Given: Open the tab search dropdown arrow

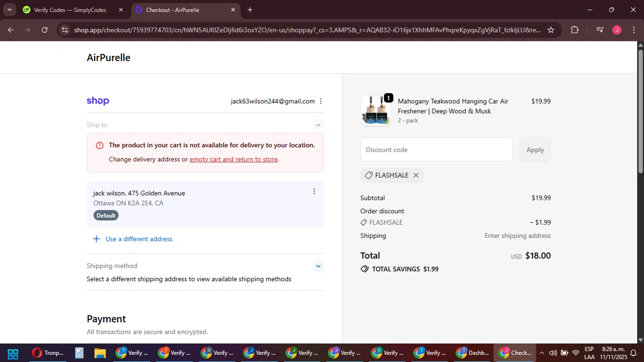Looking at the screenshot, I should coord(9,9).
